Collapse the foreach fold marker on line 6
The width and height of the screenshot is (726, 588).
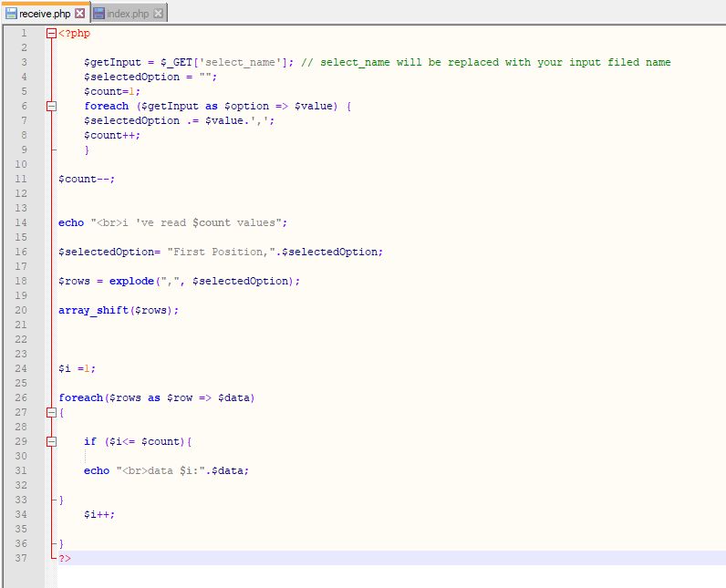tap(51, 106)
